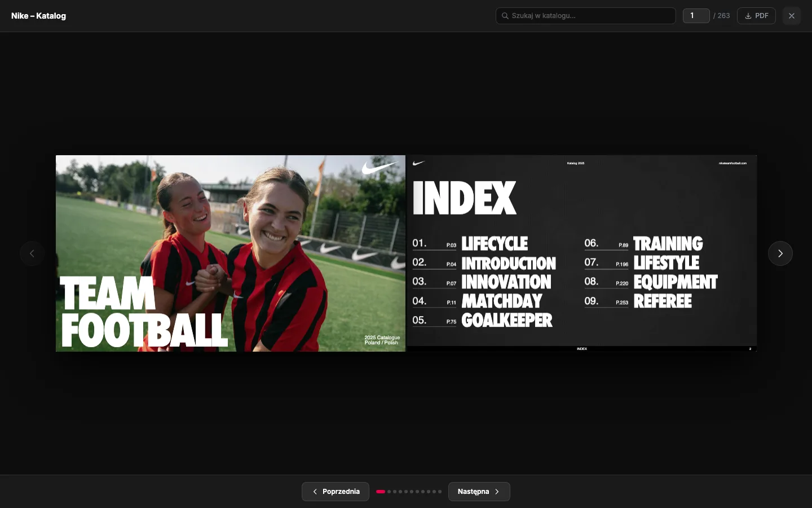Advance with the Następna button
The image size is (812, 508).
coord(479,492)
